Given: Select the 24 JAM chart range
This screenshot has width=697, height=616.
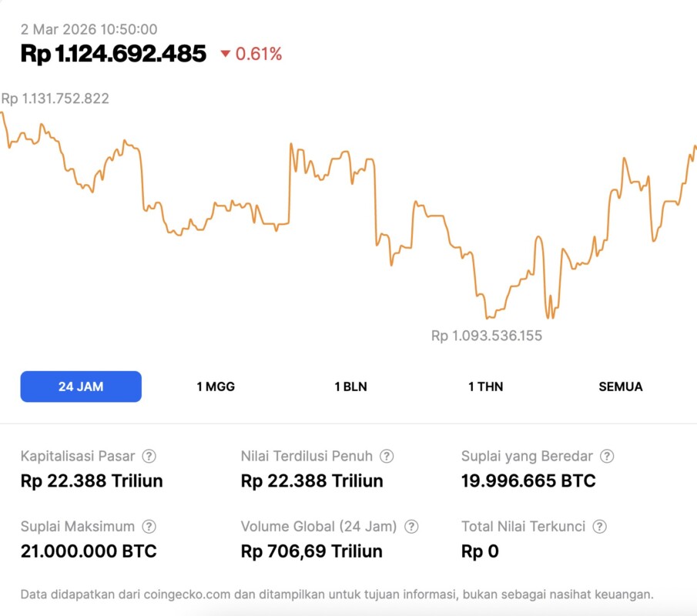Looking at the screenshot, I should (x=81, y=387).
